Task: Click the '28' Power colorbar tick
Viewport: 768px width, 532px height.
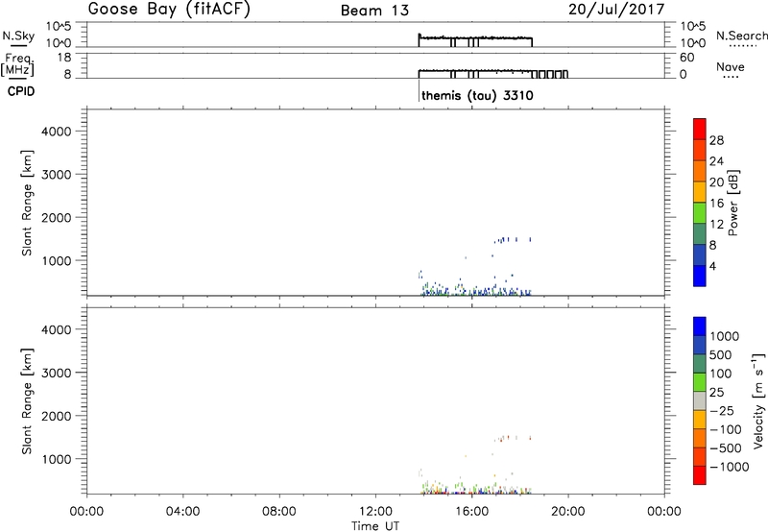Action: [x=716, y=140]
